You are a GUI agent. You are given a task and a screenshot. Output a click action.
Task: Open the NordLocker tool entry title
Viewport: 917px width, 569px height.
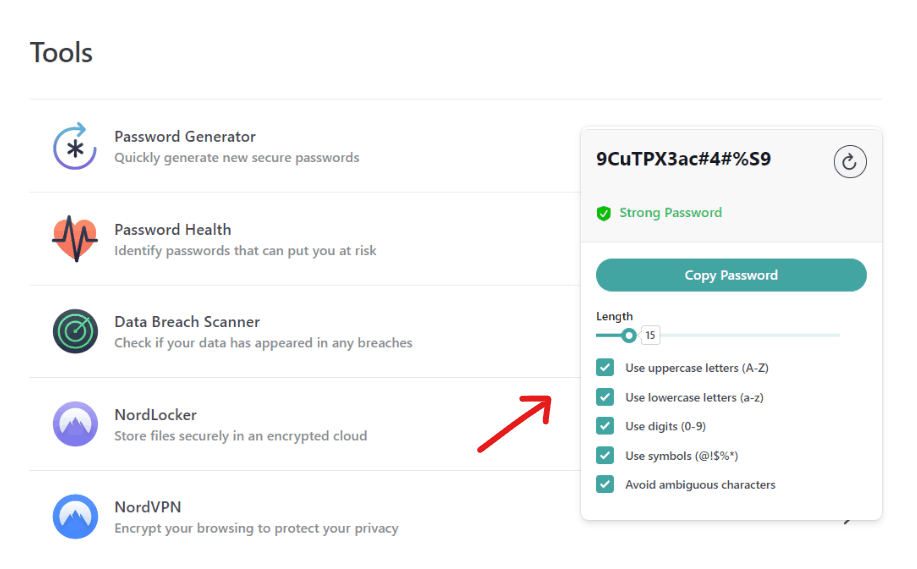155,415
